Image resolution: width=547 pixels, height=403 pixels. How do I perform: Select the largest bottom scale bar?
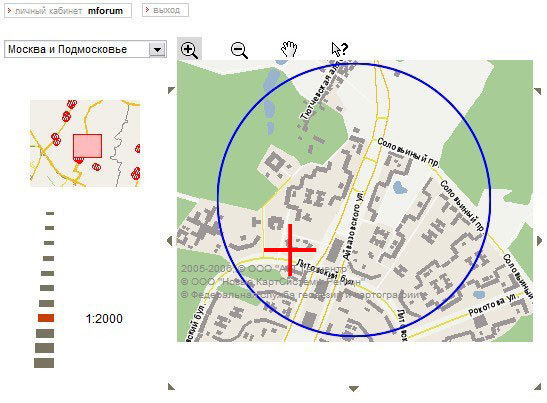pos(44,363)
